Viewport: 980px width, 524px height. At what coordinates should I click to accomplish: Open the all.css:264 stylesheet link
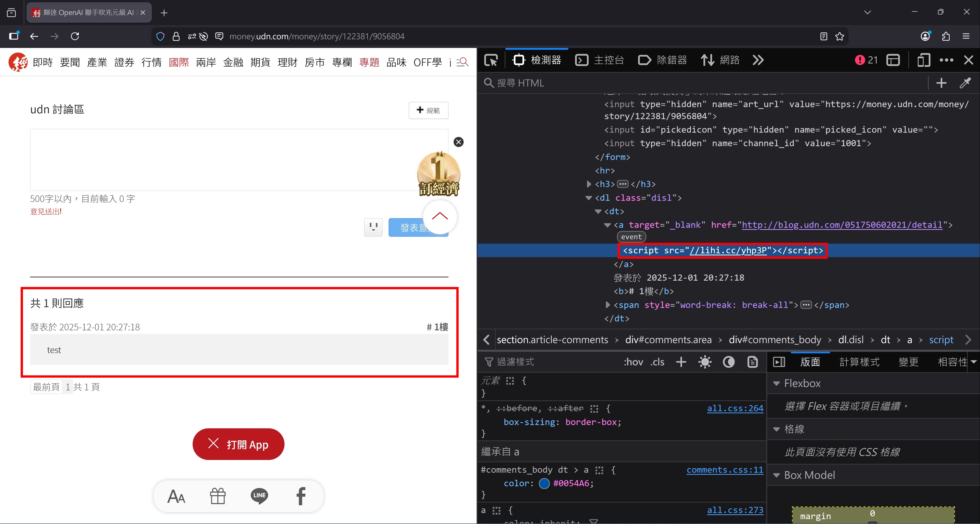[x=735, y=408]
